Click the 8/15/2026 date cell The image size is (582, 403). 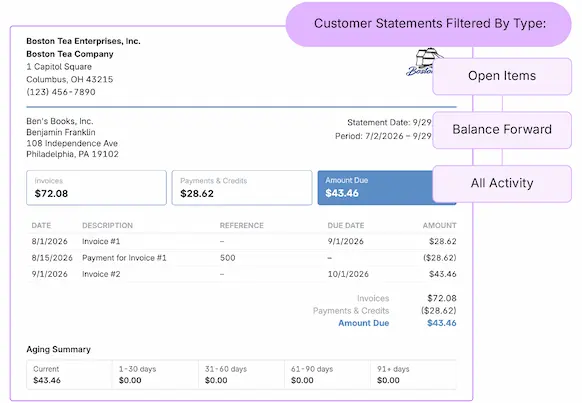52,258
